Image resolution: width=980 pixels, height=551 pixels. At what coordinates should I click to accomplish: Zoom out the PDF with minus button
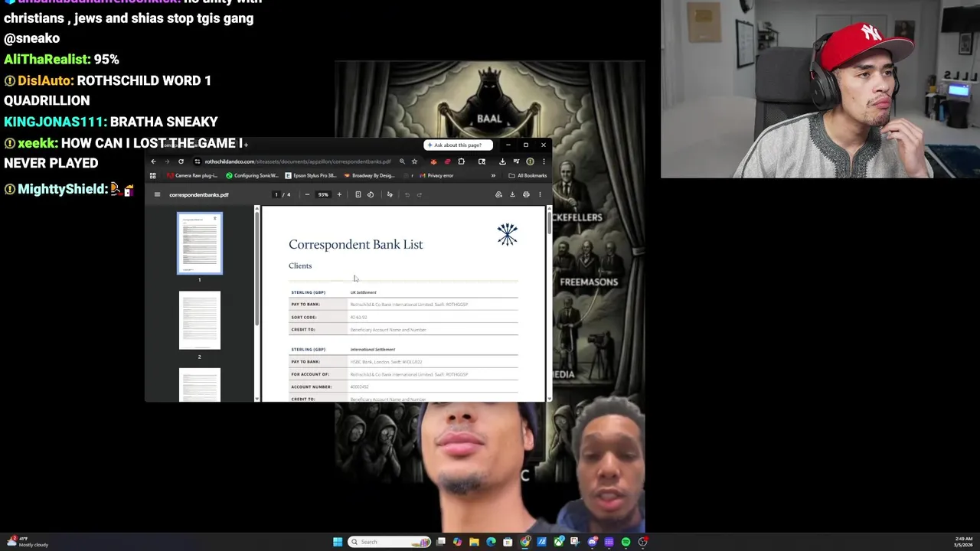point(307,194)
